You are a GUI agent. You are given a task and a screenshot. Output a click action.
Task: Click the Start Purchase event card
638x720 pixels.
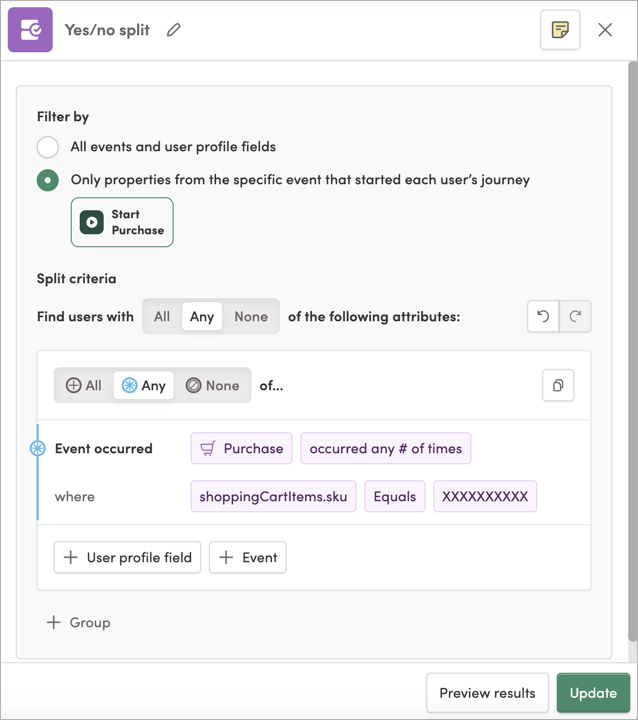(x=122, y=222)
